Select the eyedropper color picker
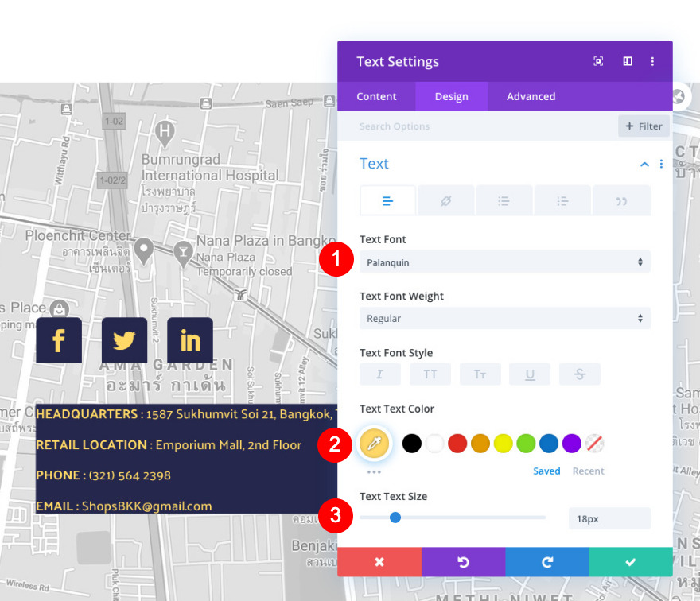The image size is (700, 601). point(374,444)
